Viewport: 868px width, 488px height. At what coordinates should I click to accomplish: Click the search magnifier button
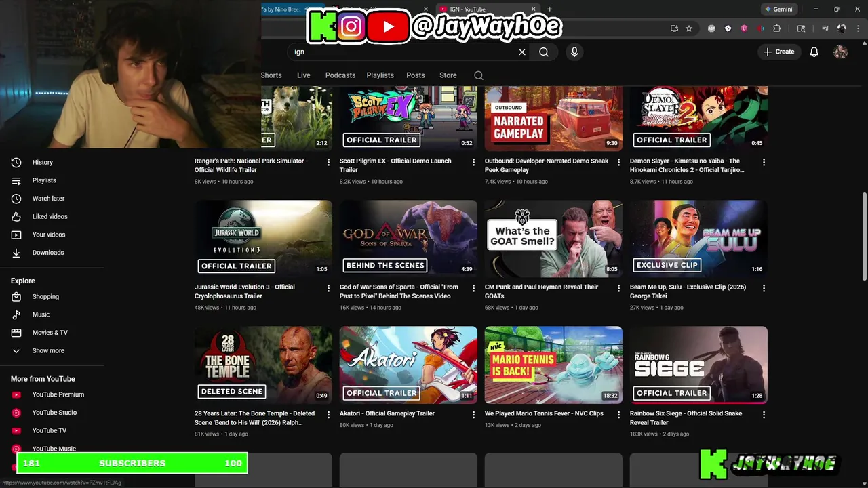coord(544,52)
